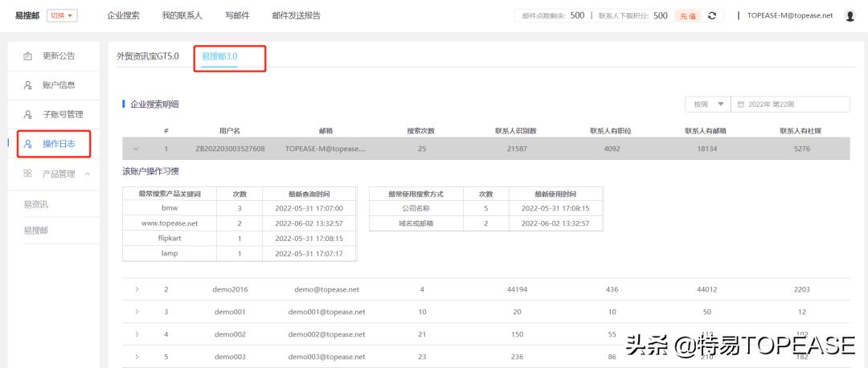Collapse the 产品管理 sidebar section
Image resolution: width=868 pixels, height=368 pixels.
click(88, 174)
